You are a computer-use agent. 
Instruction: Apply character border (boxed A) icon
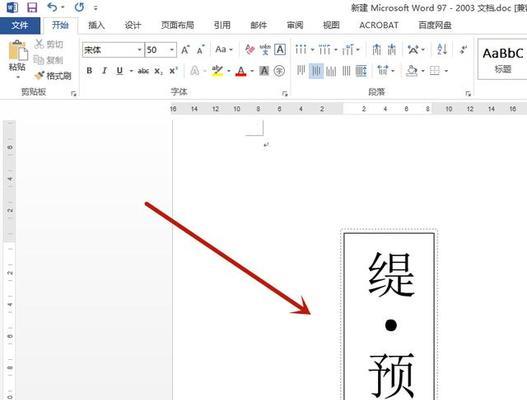coord(280,50)
